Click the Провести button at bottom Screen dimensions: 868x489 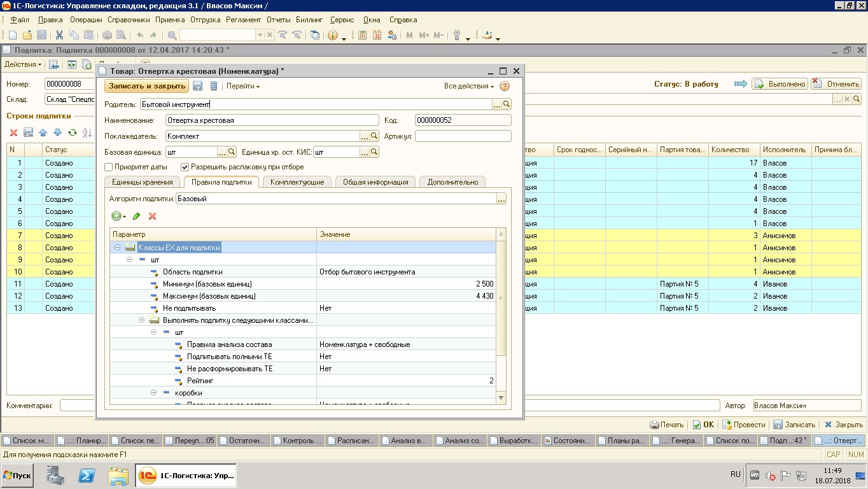click(x=743, y=425)
